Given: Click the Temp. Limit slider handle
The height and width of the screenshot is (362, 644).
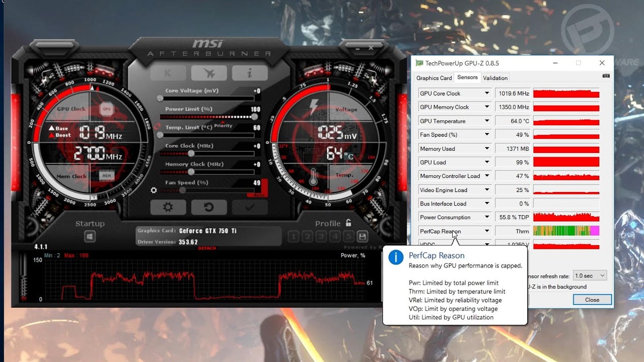Looking at the screenshot, I should click(x=160, y=135).
